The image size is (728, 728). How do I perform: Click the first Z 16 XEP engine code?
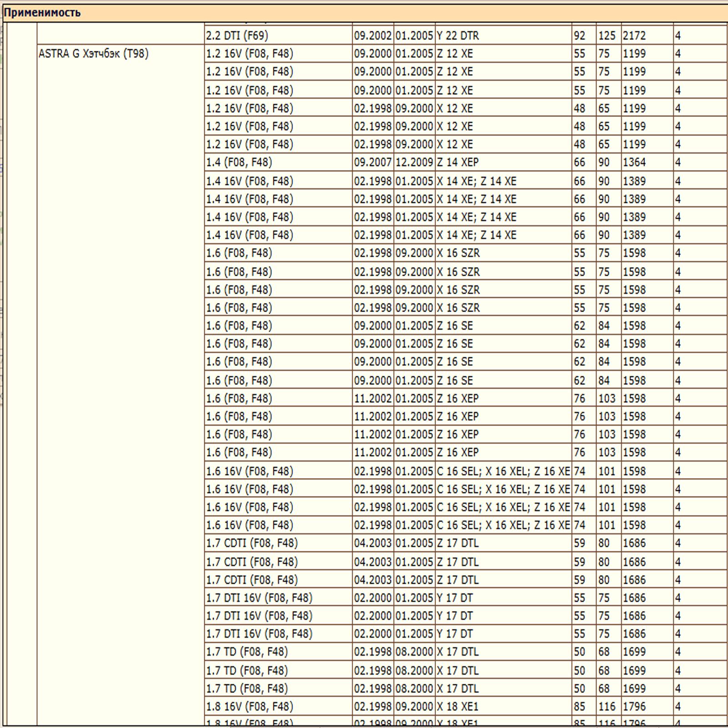503,399
